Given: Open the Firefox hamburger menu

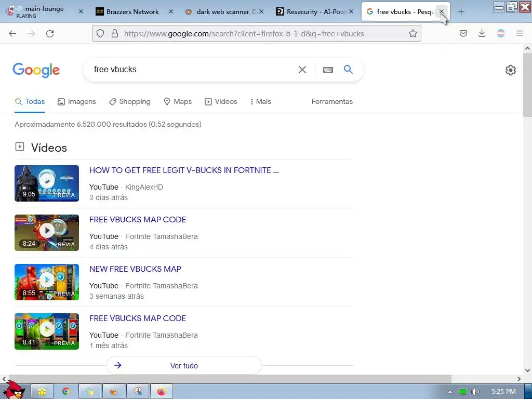Looking at the screenshot, I should [x=519, y=33].
